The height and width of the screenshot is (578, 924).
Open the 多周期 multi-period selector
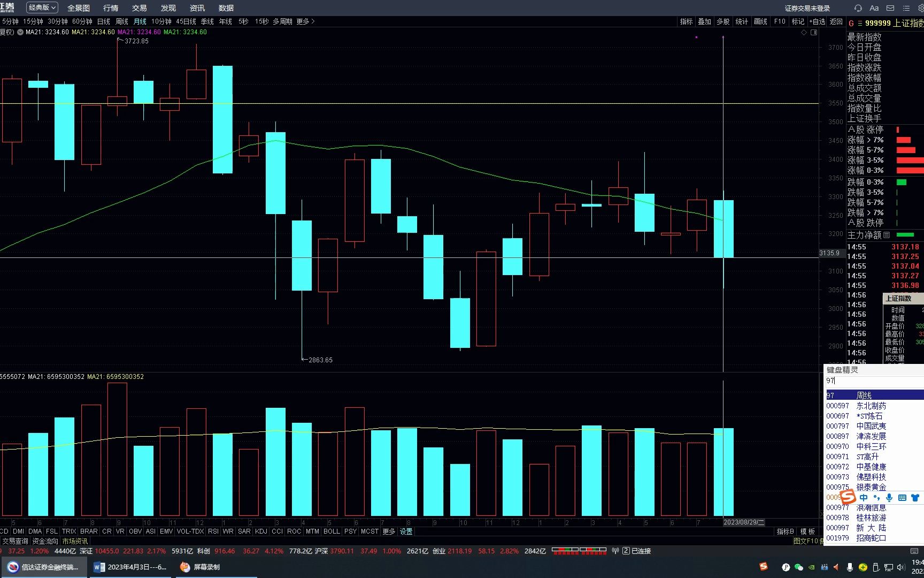pyautogui.click(x=282, y=21)
